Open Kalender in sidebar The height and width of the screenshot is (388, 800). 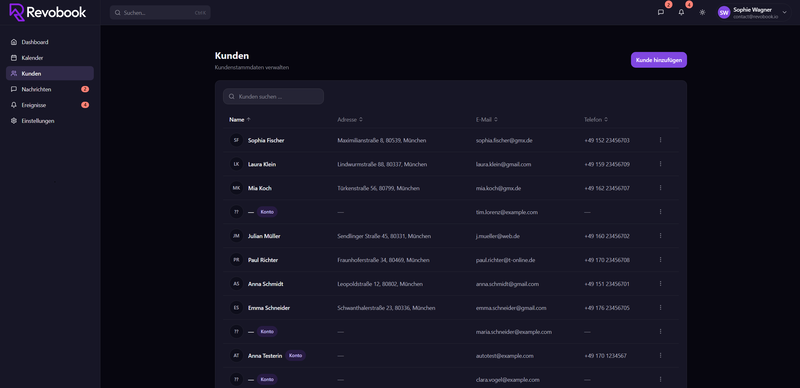pos(50,58)
